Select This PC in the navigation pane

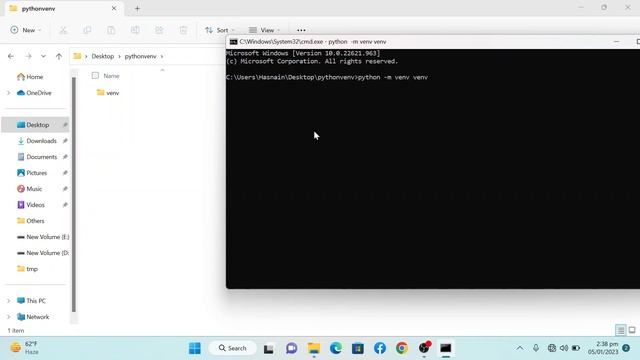(x=31, y=301)
